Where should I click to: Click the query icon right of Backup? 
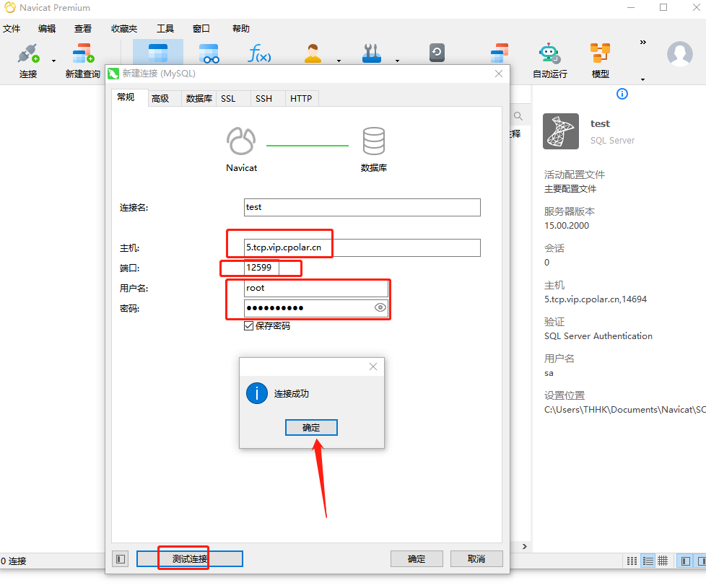(500, 53)
